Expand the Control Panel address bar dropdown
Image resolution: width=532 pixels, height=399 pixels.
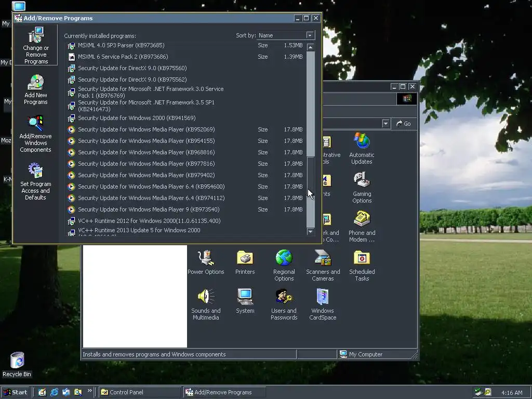[385, 124]
